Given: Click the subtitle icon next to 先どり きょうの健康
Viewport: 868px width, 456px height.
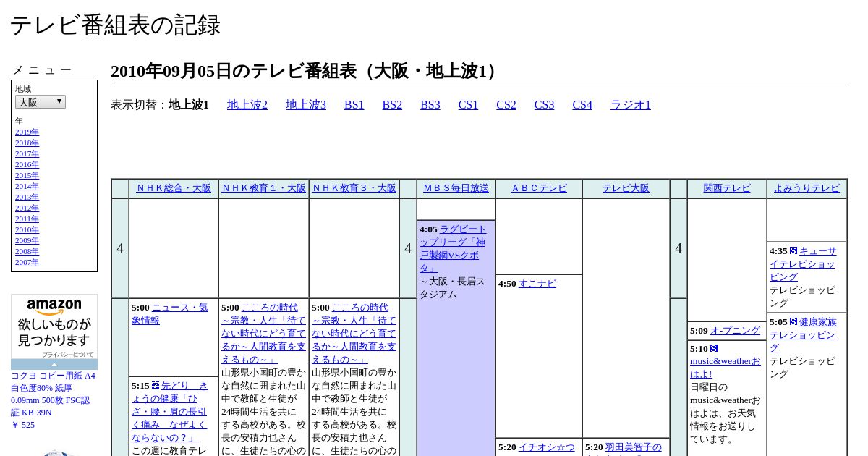Looking at the screenshot, I should tap(156, 385).
